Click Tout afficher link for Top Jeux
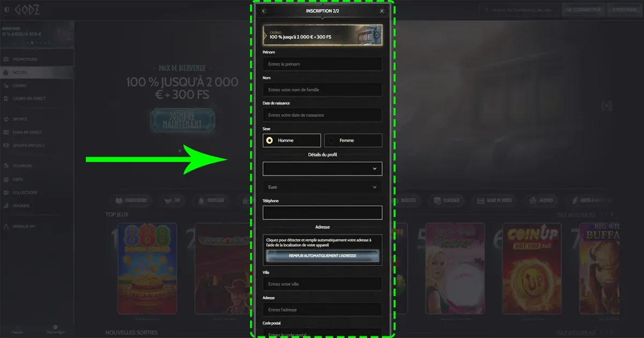The height and width of the screenshot is (338, 644). click(x=576, y=215)
